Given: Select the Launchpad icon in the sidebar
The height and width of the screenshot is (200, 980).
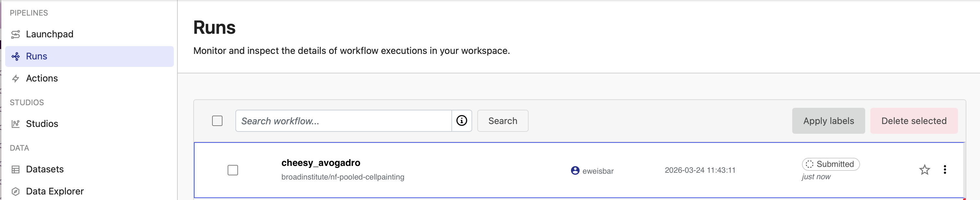Looking at the screenshot, I should tap(15, 34).
